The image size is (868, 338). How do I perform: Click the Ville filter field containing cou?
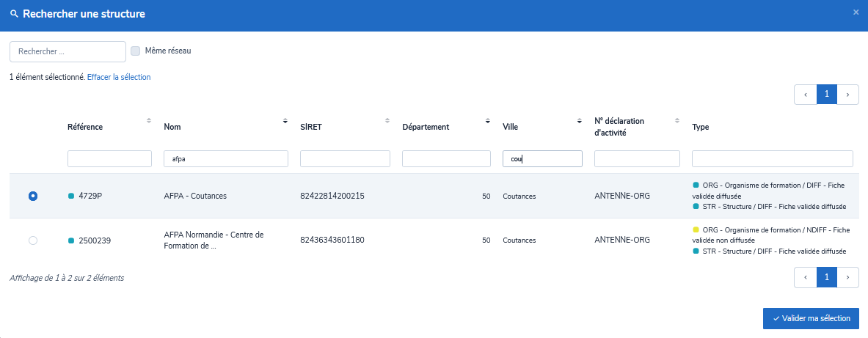pos(542,159)
